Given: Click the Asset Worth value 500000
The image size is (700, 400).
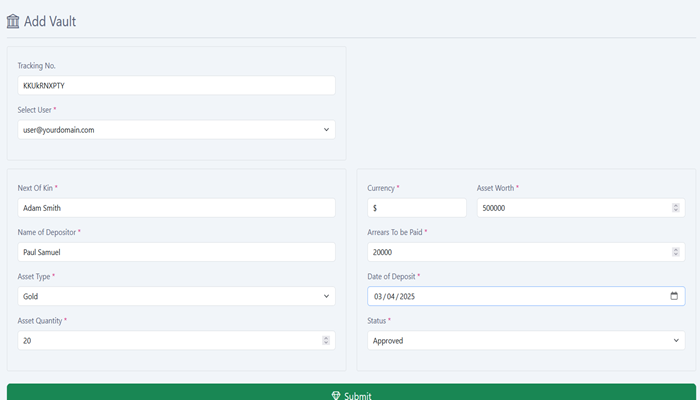Looking at the screenshot, I should point(494,208).
